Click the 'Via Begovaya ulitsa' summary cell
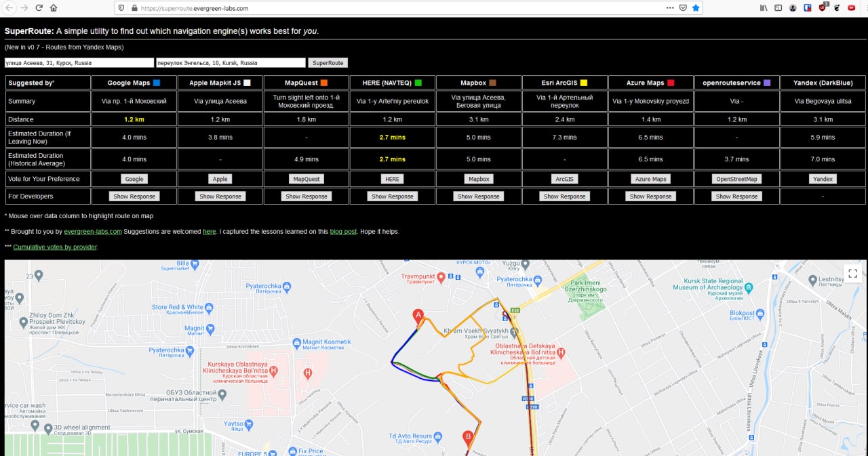 point(823,101)
